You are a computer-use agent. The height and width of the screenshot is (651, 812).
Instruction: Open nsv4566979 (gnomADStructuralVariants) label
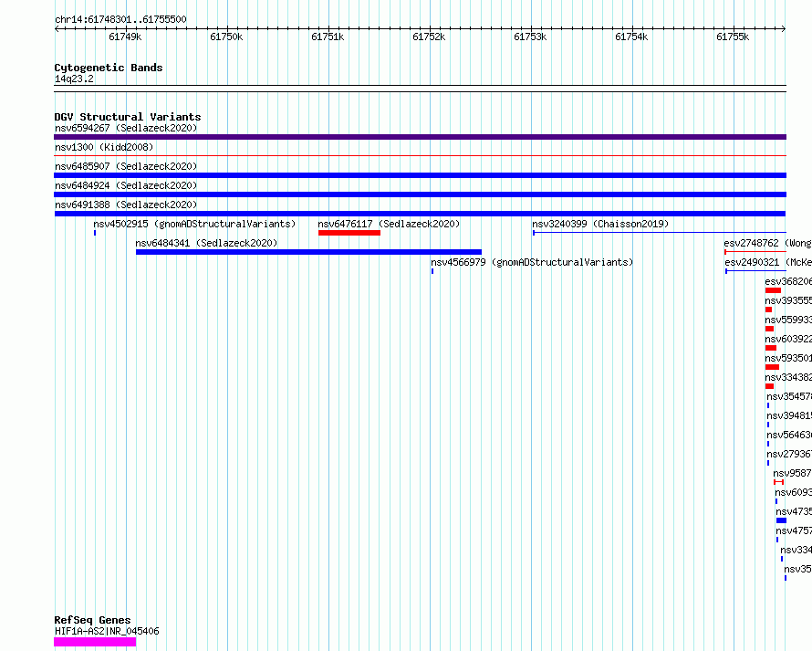point(532,262)
